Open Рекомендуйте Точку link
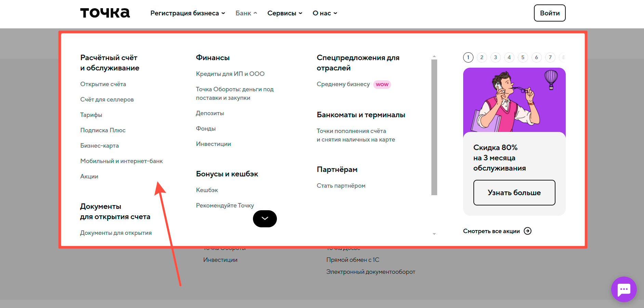The height and width of the screenshot is (308, 644). (225, 205)
